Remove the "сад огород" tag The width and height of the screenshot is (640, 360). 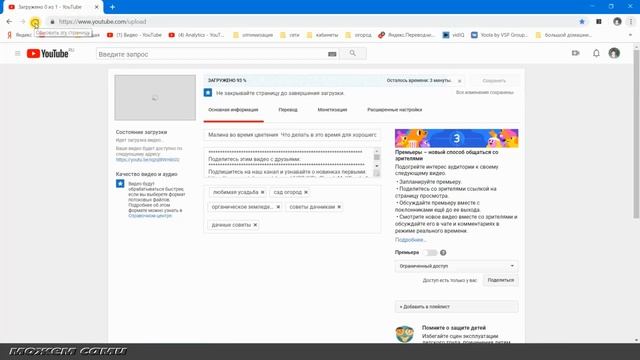click(x=306, y=192)
